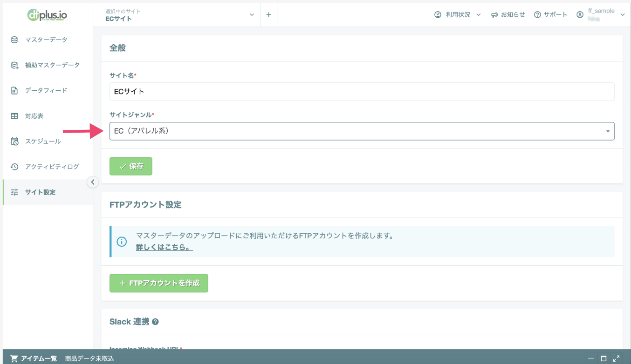The width and height of the screenshot is (631, 364).
Task: Follow the 詳しくはこちら。 link
Action: point(165,247)
